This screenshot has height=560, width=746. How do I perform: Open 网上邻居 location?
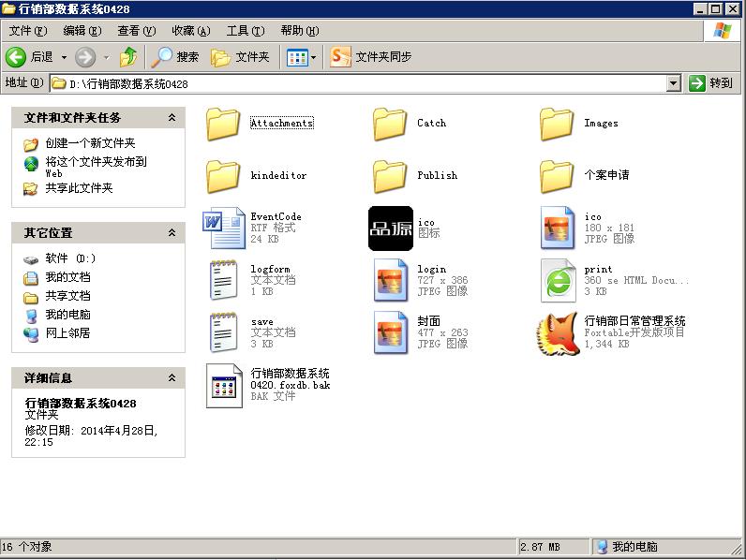tap(67, 332)
